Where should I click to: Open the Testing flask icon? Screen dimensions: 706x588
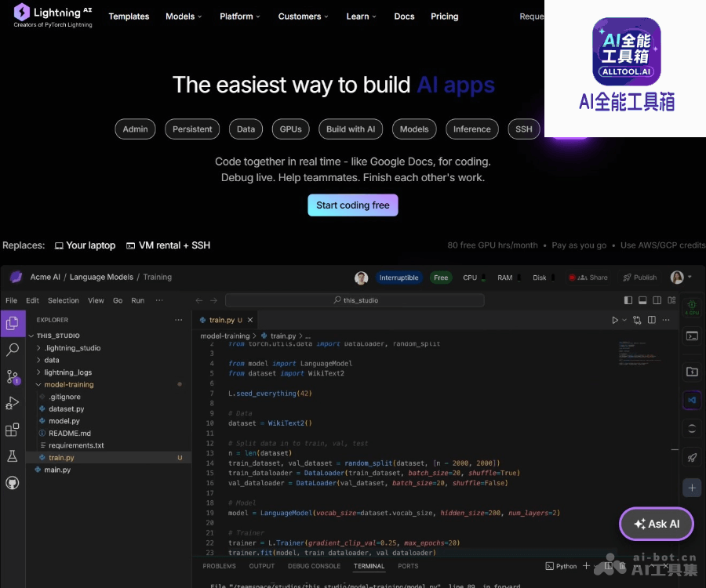[13, 456]
